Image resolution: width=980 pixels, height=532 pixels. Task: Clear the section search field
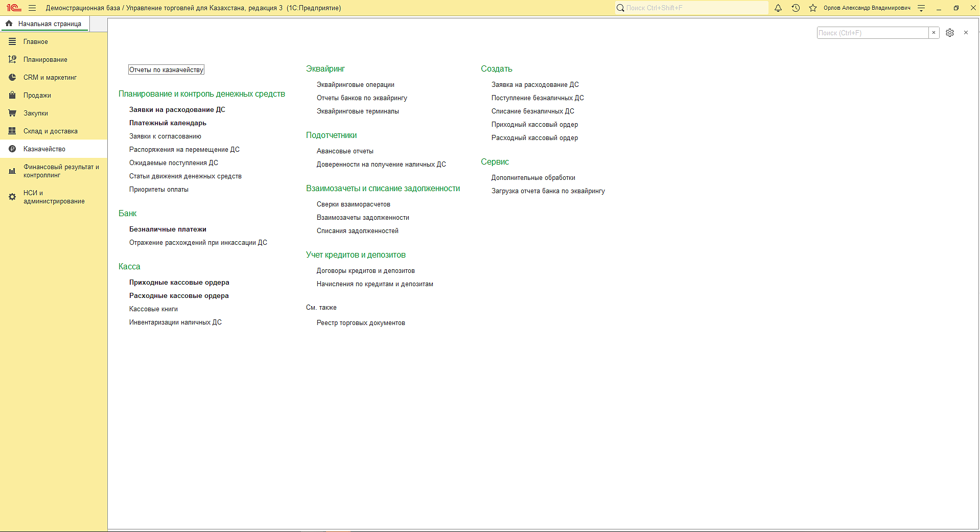pos(934,33)
